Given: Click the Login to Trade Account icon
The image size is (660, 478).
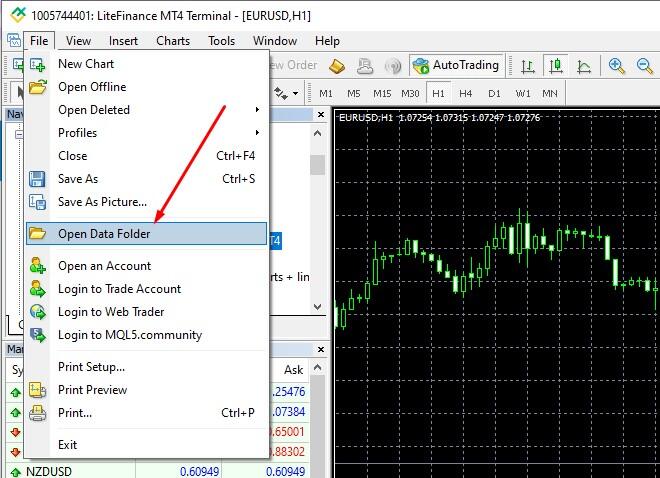Looking at the screenshot, I should click(37, 289).
